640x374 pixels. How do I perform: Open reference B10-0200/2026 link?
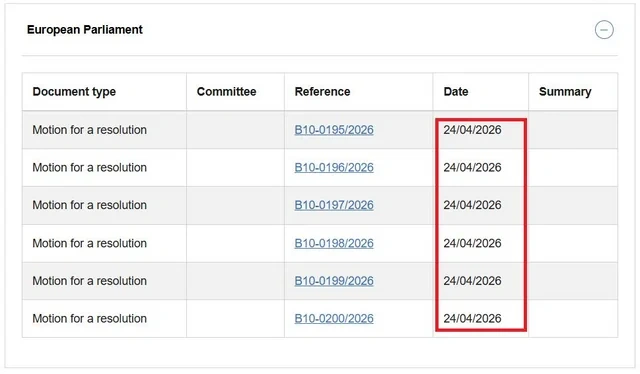334,318
